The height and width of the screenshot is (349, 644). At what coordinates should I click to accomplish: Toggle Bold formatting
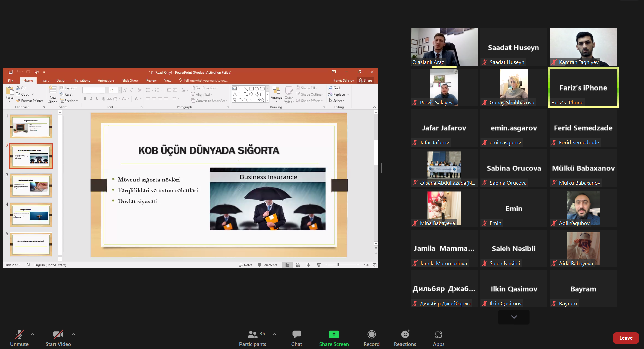[85, 99]
